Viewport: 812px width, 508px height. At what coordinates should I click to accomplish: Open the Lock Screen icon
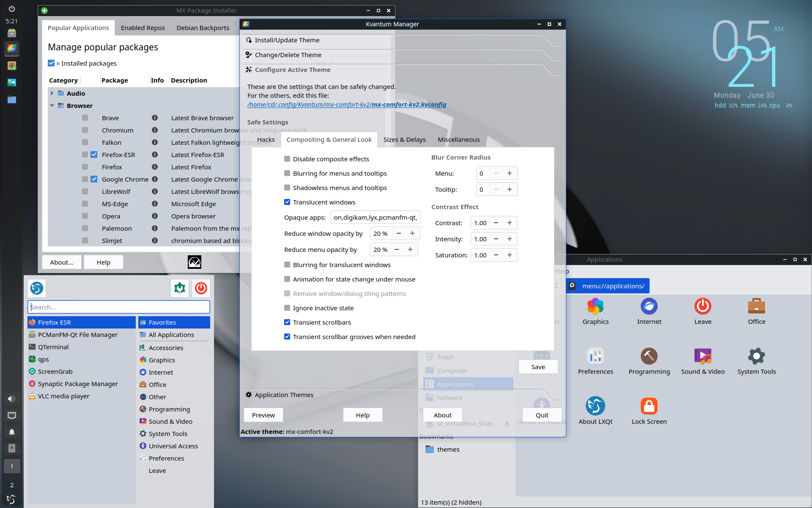click(x=649, y=406)
